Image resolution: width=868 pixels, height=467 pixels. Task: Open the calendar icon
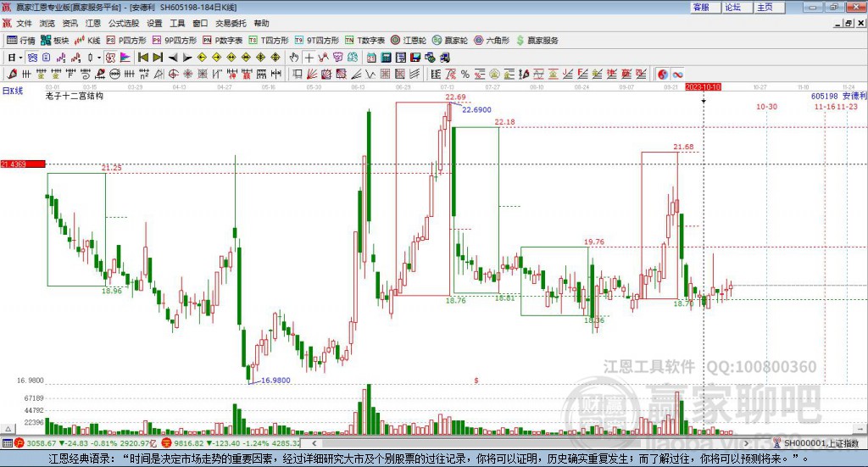click(371, 58)
